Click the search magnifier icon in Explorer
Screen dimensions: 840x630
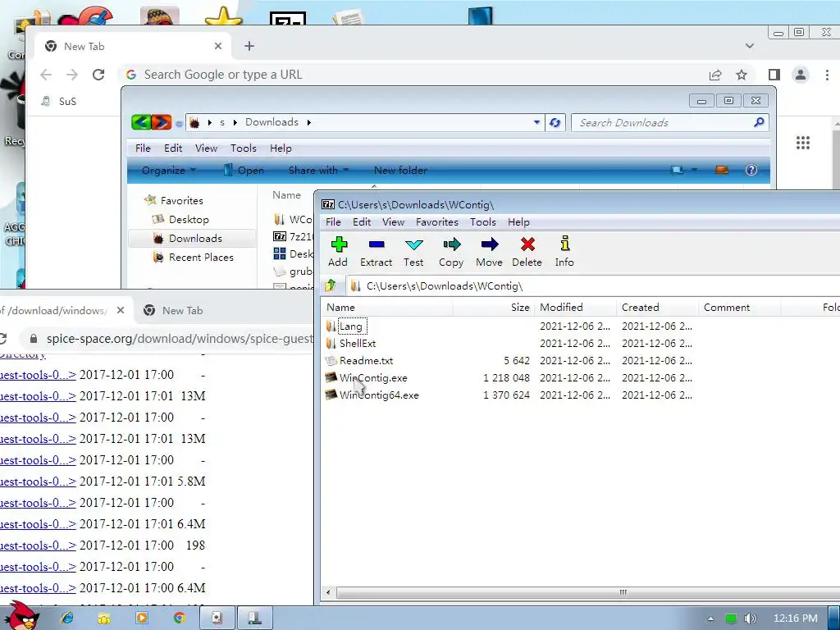click(759, 123)
